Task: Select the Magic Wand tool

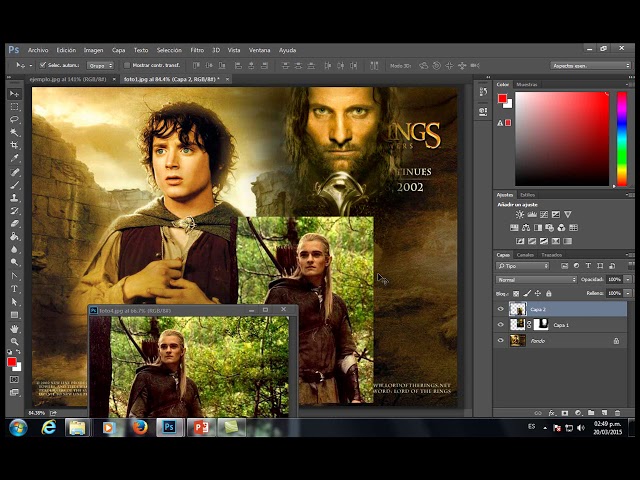Action: coord(14,132)
